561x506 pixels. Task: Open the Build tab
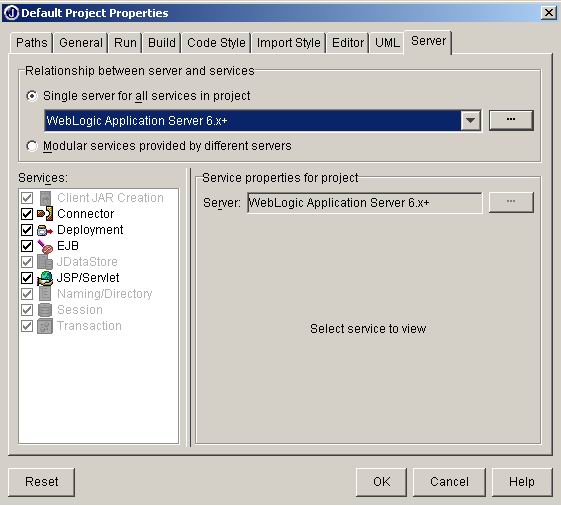pos(162,43)
